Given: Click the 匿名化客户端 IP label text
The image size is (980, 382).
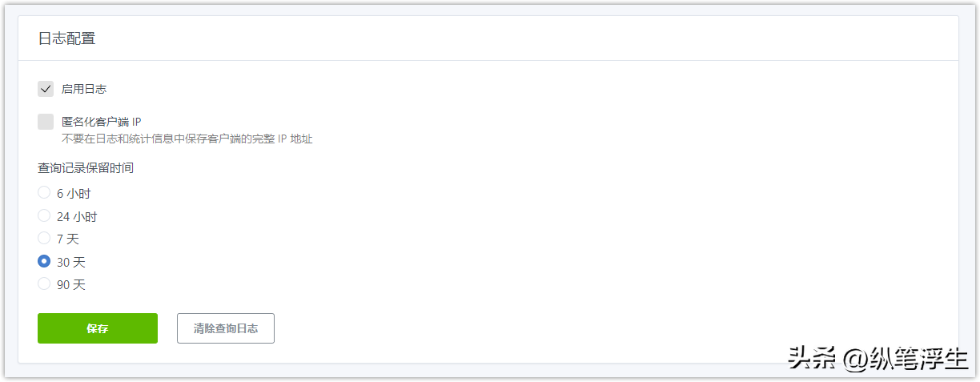Looking at the screenshot, I should click(102, 122).
